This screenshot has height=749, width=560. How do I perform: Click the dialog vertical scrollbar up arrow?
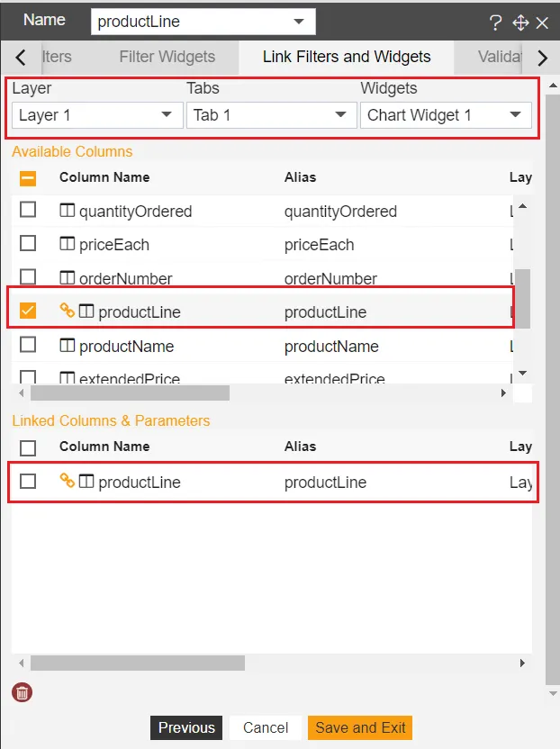click(553, 86)
